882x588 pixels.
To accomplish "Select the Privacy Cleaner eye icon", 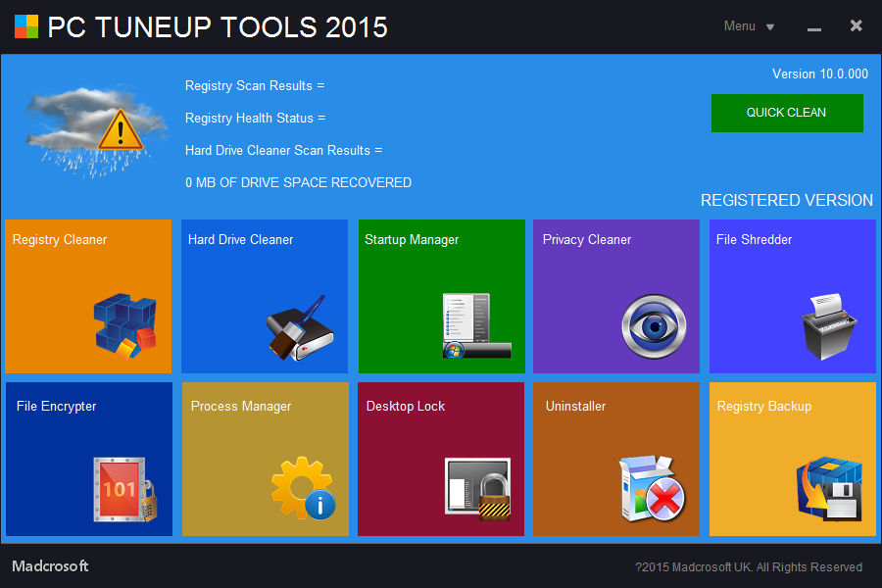I will pyautogui.click(x=654, y=326).
